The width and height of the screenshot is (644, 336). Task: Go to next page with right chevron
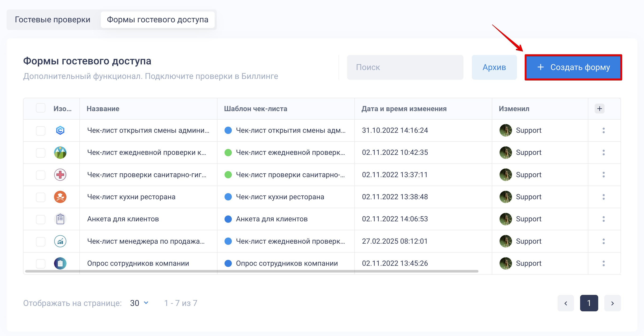[x=612, y=303]
